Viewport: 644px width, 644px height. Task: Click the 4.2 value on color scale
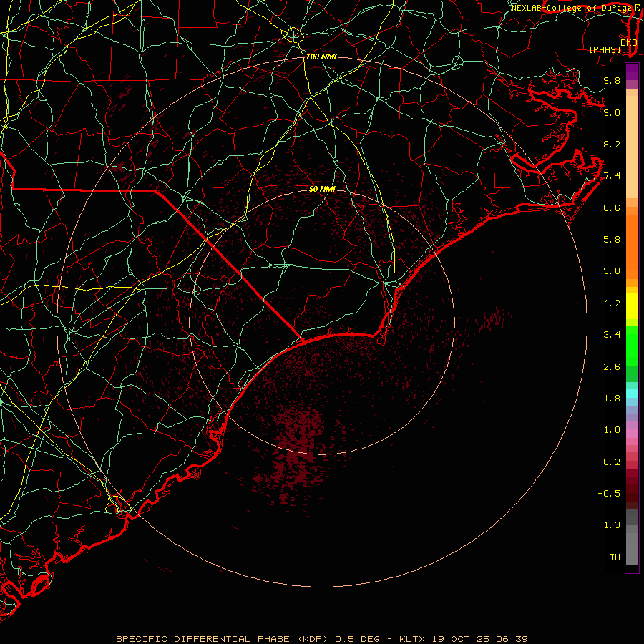point(612,303)
